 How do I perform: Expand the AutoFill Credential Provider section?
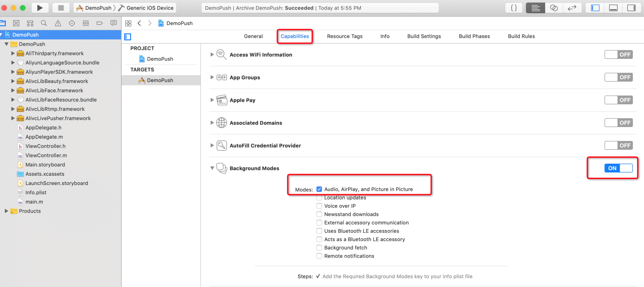pyautogui.click(x=212, y=145)
